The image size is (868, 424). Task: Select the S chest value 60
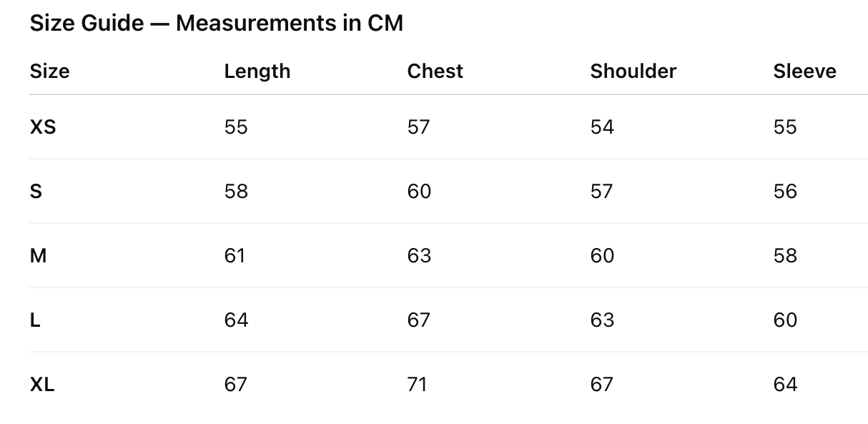tap(419, 192)
